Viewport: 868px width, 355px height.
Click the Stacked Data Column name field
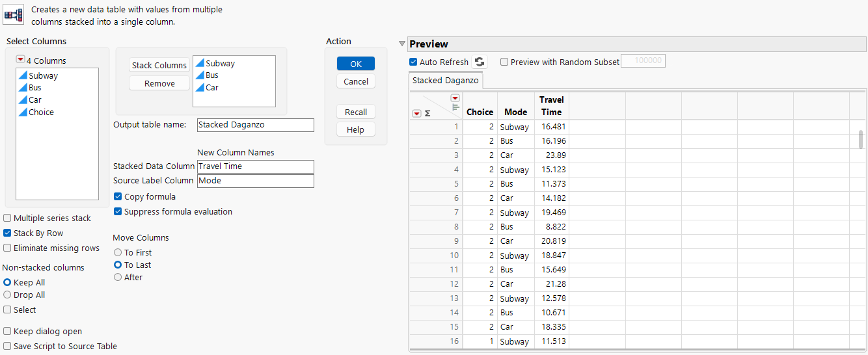(256, 166)
